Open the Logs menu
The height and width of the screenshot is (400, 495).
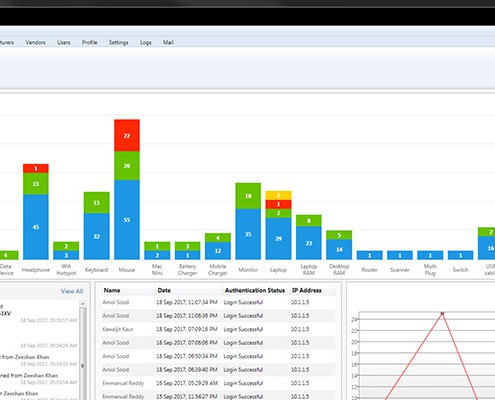pos(146,42)
